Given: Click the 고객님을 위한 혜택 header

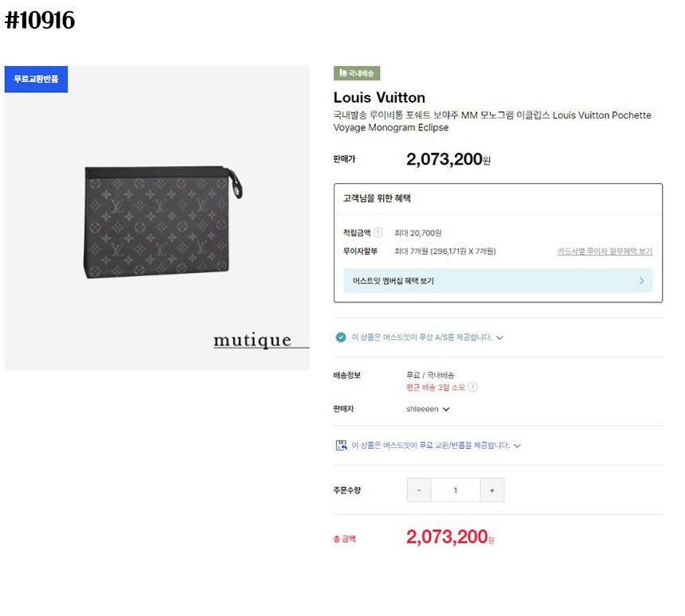Looking at the screenshot, I should [377, 199].
